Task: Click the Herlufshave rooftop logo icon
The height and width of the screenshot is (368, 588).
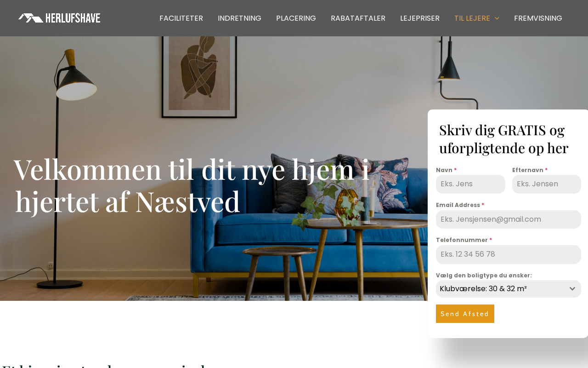Action: point(30,18)
